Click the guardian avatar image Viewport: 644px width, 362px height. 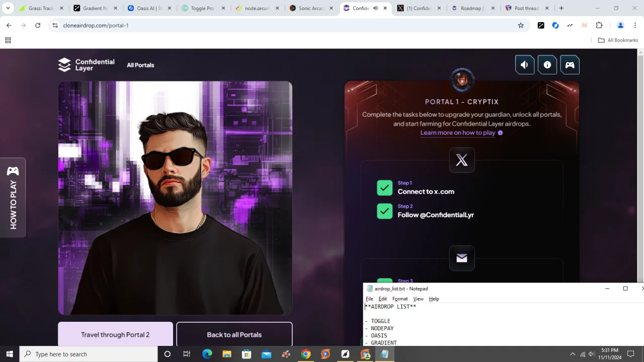[175, 198]
